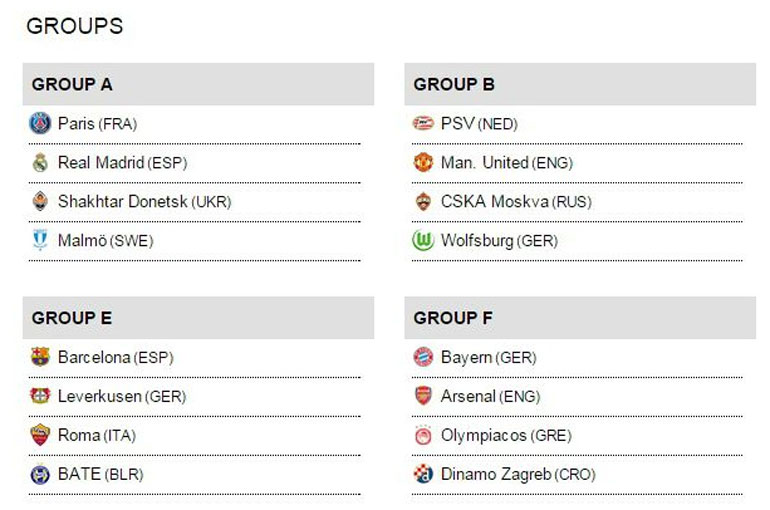
Task: Click the GROUP E header bar
Action: 198,318
